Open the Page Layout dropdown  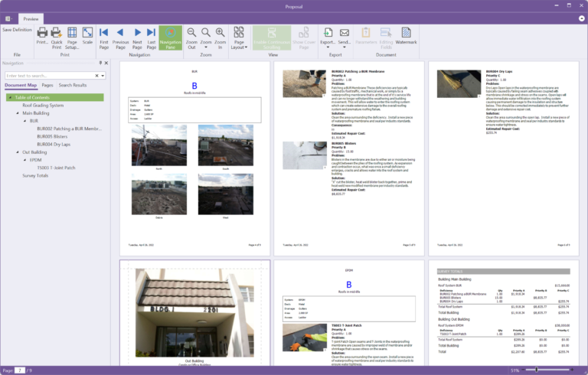pyautogui.click(x=239, y=37)
